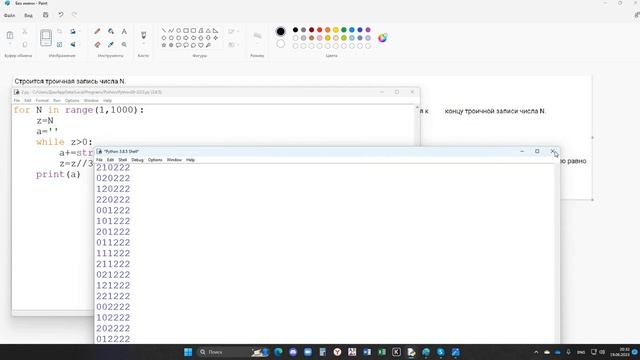Viewport: 640px width, 360px height.
Task: Open the Brushes tool in Paint
Action: click(x=143, y=35)
